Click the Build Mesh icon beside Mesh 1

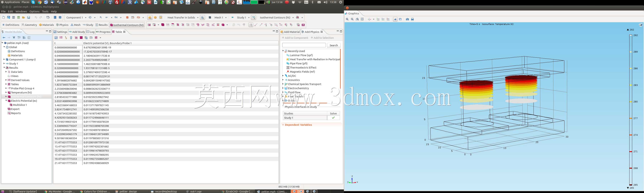(210, 18)
